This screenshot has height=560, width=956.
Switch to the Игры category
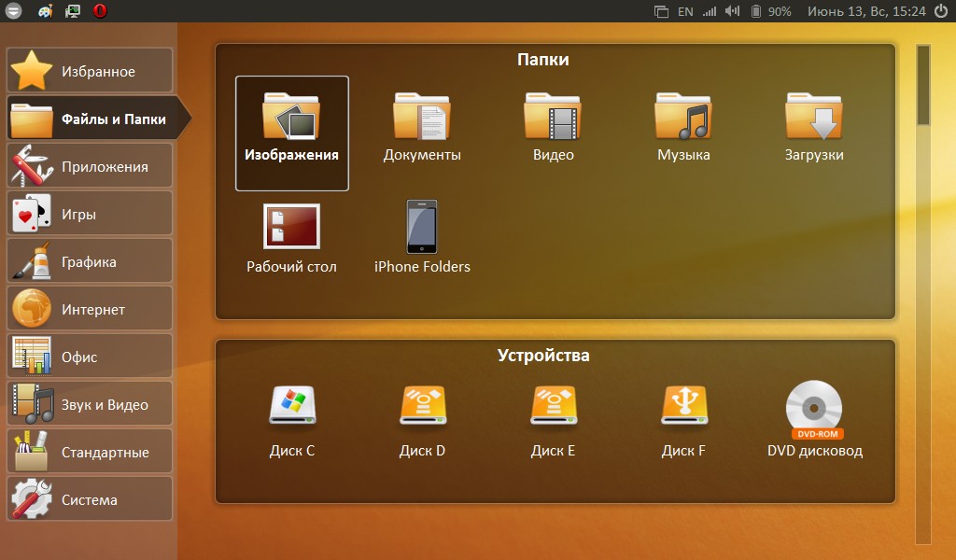pyautogui.click(x=90, y=214)
